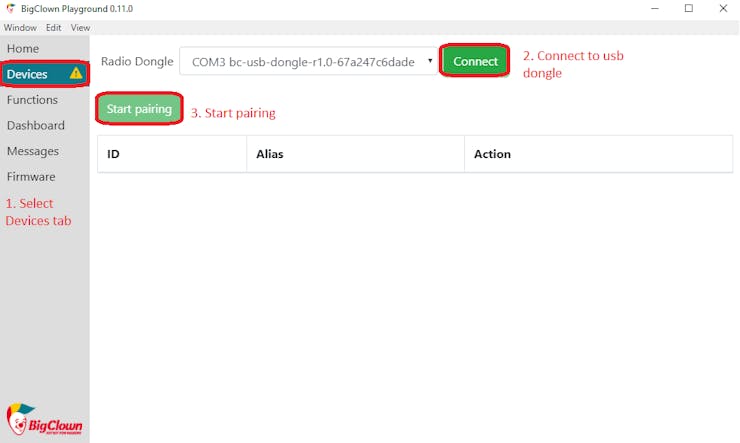740x443 pixels.
Task: Click the Start pairing button
Action: (139, 109)
